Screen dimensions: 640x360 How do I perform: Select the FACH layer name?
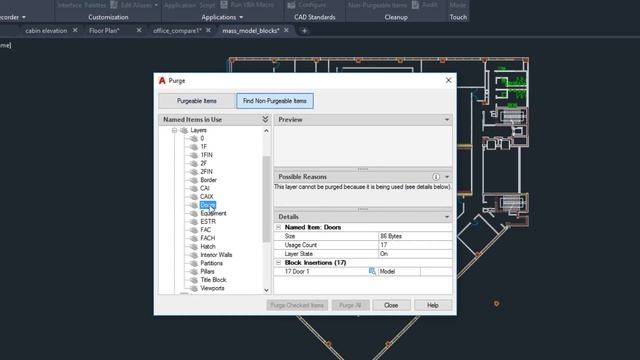pos(208,238)
